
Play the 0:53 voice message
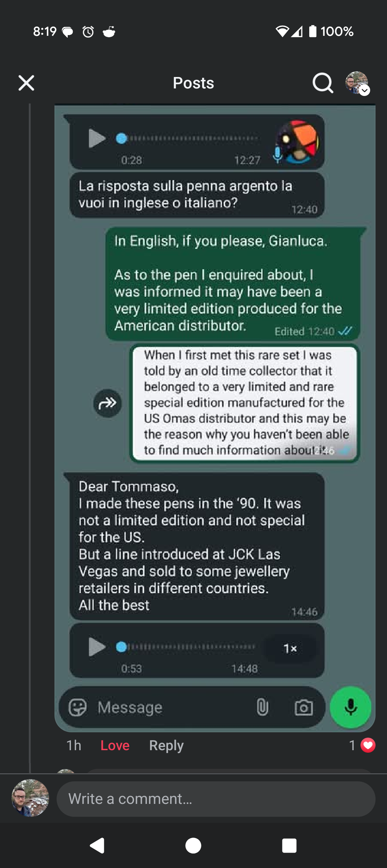(96, 647)
